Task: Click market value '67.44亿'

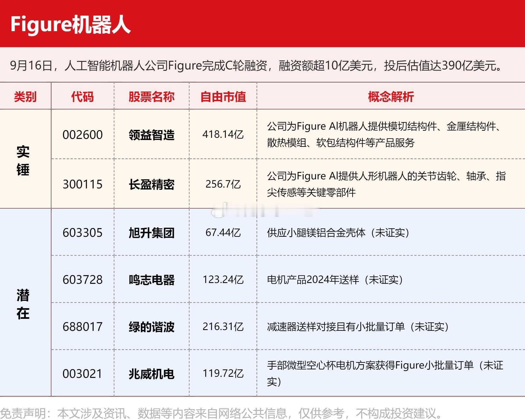Action: (x=223, y=232)
